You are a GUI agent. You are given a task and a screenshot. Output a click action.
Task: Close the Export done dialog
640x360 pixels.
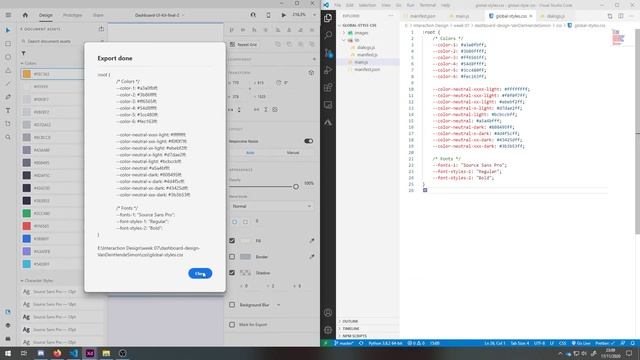coord(200,273)
